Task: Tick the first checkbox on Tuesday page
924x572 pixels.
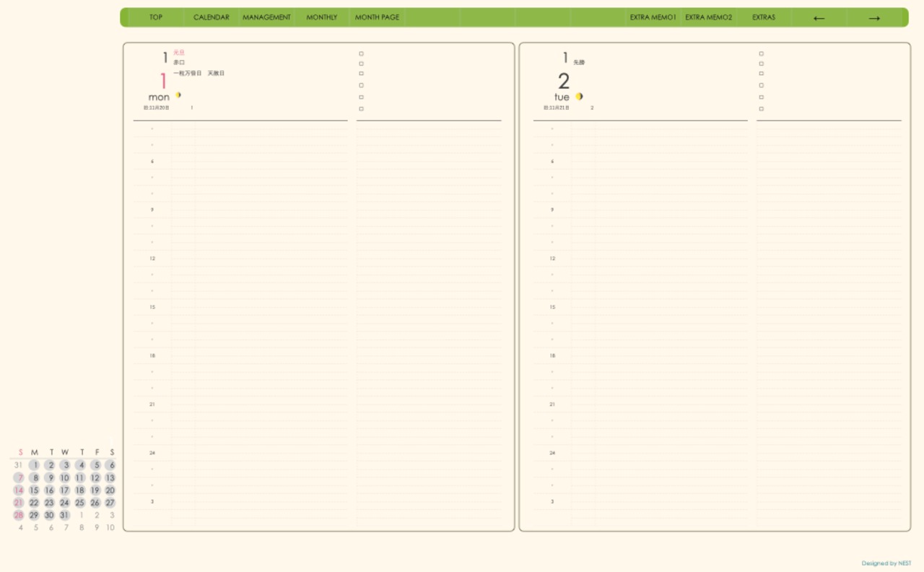Action: pyautogui.click(x=761, y=53)
